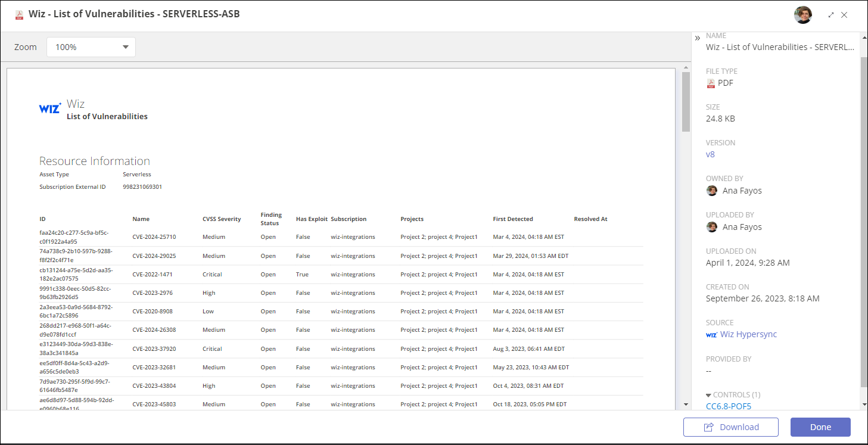Click Ana Fayos avatar under Owned By

tap(712, 191)
